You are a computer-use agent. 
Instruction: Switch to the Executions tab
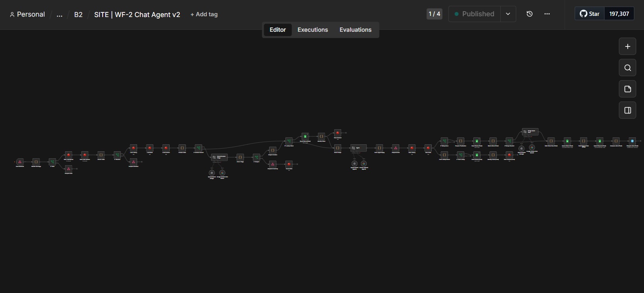(x=313, y=30)
